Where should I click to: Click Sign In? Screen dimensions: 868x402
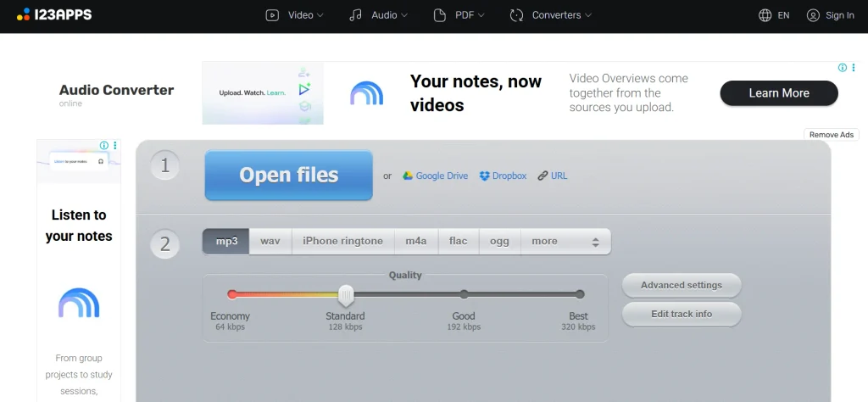[840, 15]
